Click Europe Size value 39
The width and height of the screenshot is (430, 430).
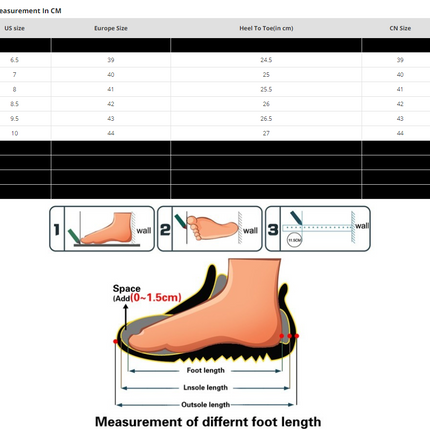(x=111, y=60)
